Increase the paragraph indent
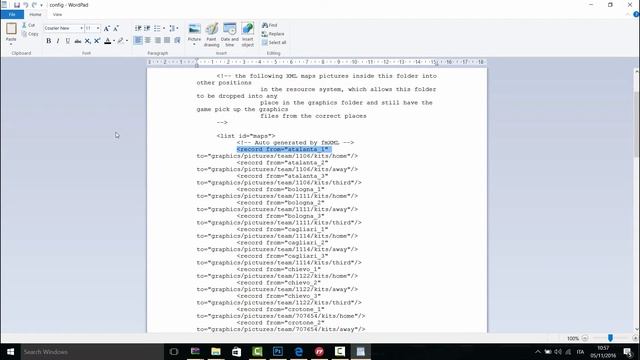The image size is (640, 360). coord(147,28)
